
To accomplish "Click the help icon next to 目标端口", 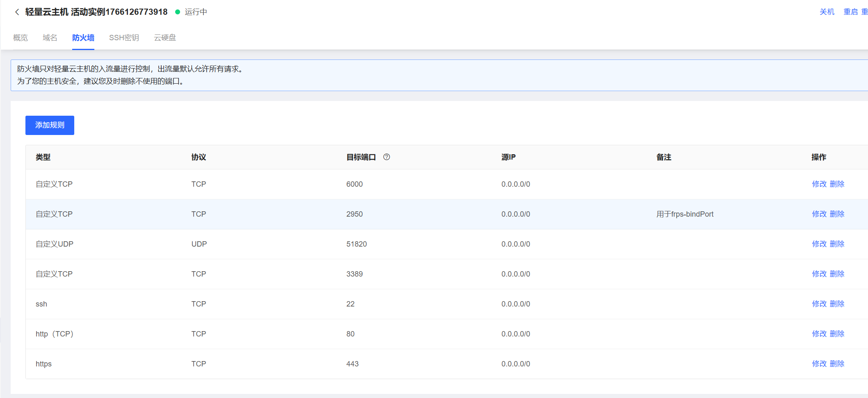I will (386, 157).
